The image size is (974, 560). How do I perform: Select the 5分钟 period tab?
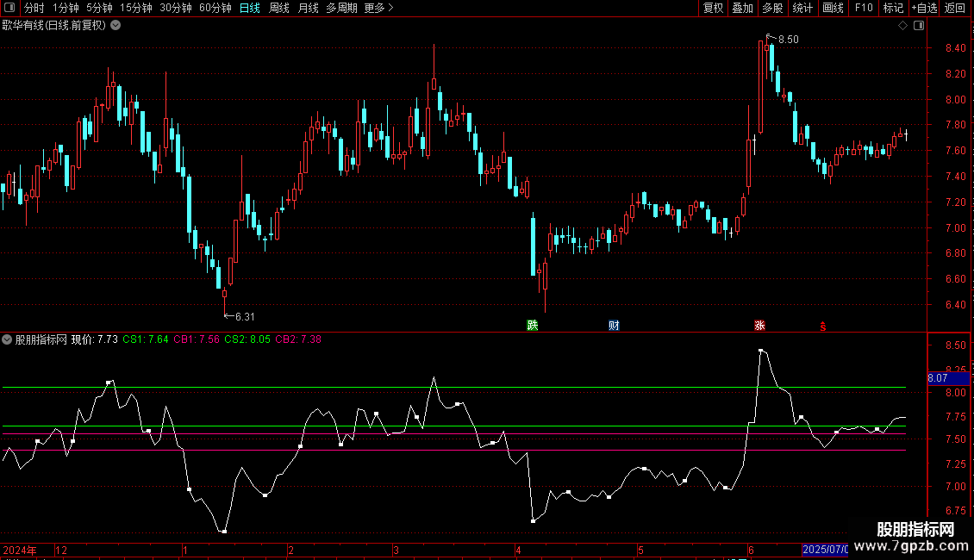(x=99, y=8)
